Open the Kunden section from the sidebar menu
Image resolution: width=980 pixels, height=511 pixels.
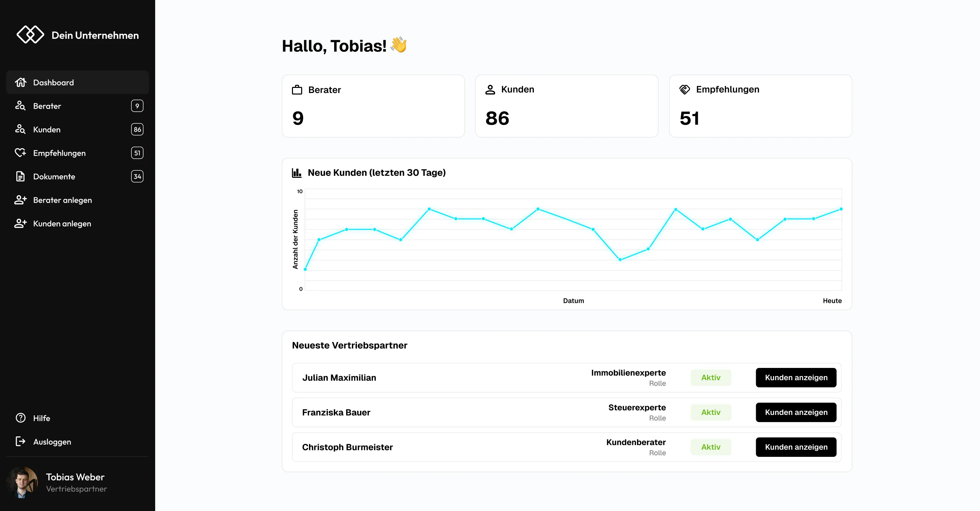click(x=46, y=129)
